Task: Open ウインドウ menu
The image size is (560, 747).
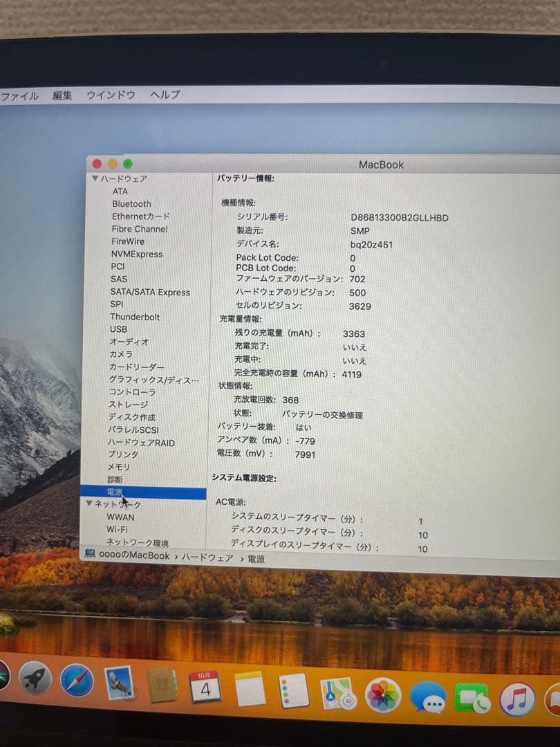Action: click(111, 95)
